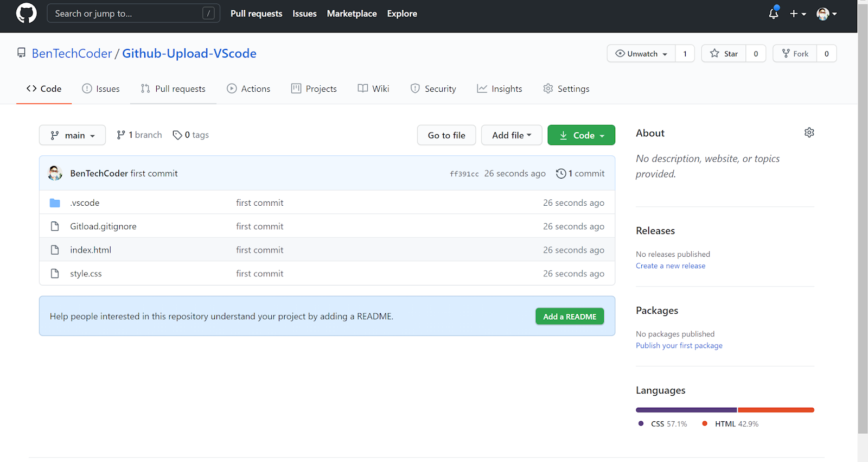Open the .vscode folder
Image resolution: width=868 pixels, height=462 pixels.
click(x=85, y=202)
